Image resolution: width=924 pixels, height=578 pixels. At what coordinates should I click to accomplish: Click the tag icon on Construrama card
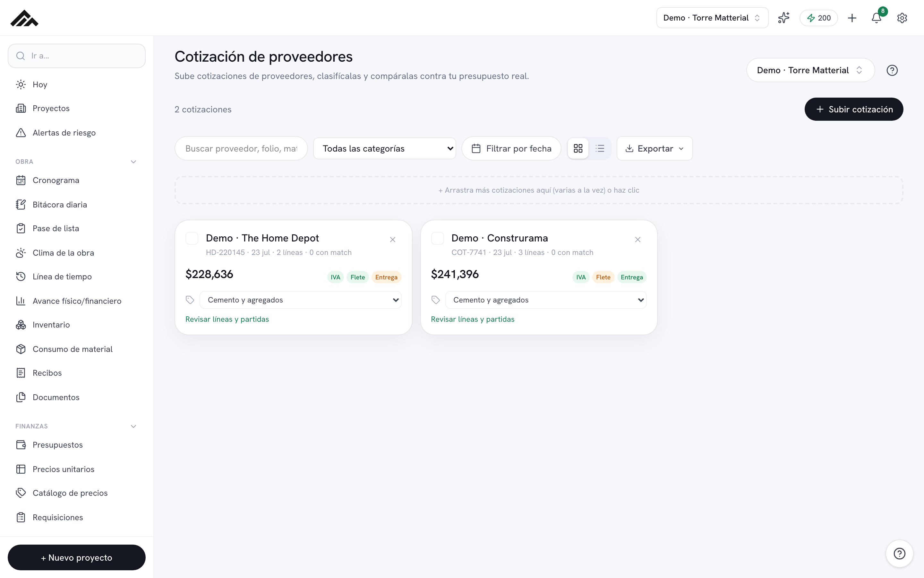pos(436,300)
